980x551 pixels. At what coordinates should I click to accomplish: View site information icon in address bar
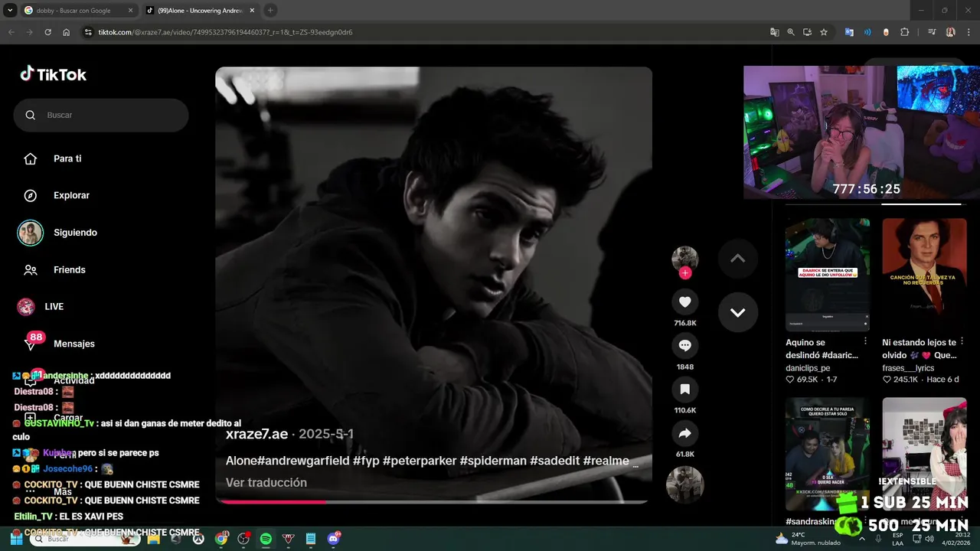tap(88, 32)
